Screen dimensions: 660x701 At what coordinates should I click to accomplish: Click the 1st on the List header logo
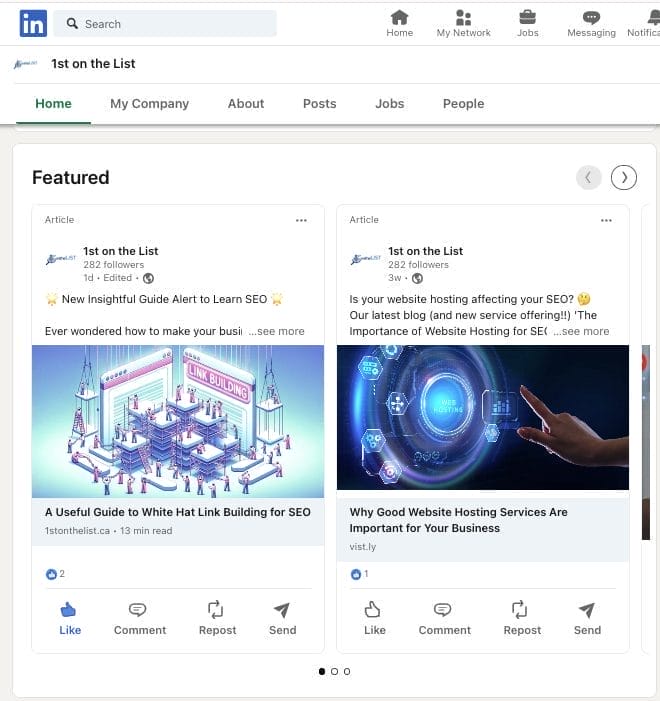click(25, 64)
